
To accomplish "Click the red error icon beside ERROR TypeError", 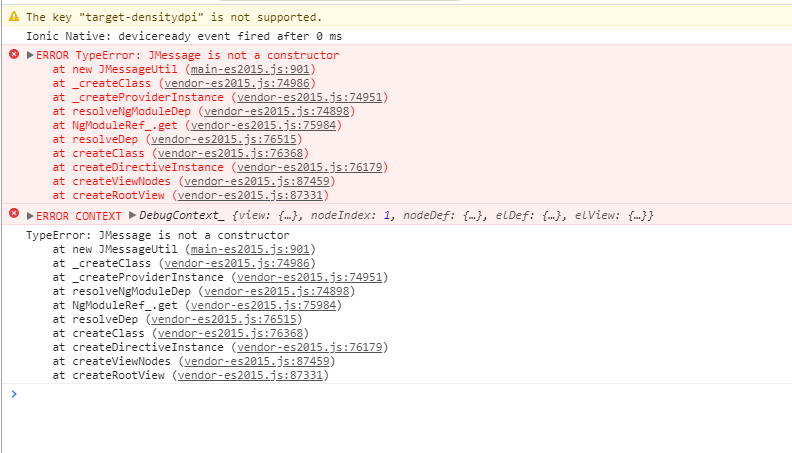I will click(x=14, y=54).
